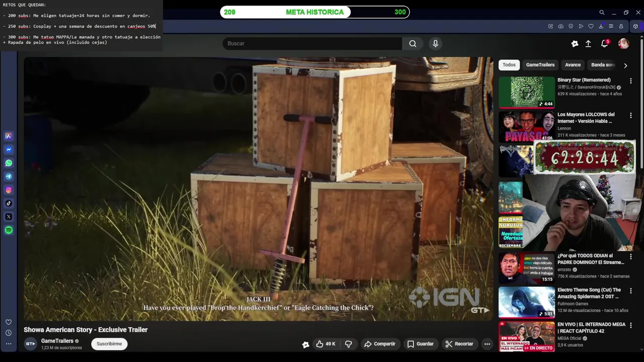
Task: Open the pinboards edit icon in toolbar
Action: click(550, 26)
